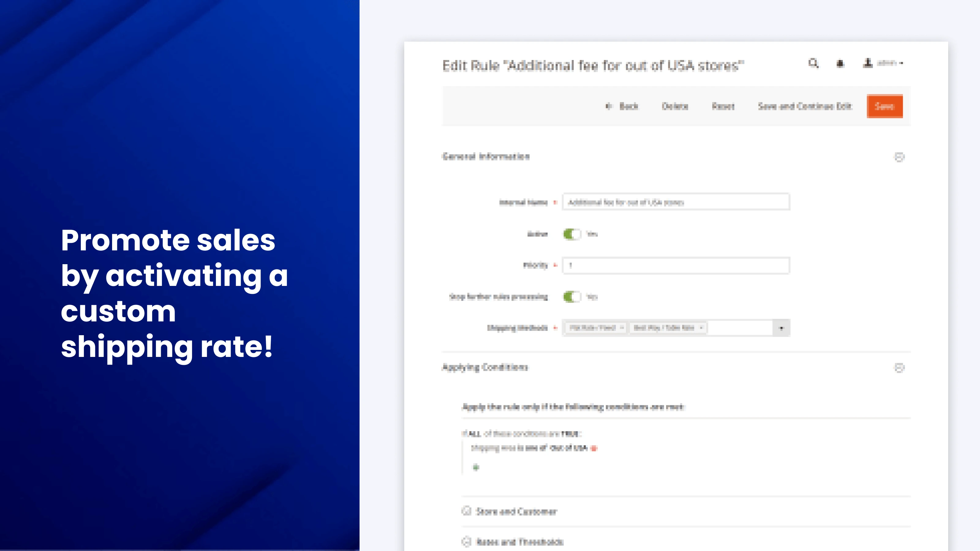Viewport: 980px width, 551px height.
Task: Collapse the General Information section
Action: [x=899, y=157]
